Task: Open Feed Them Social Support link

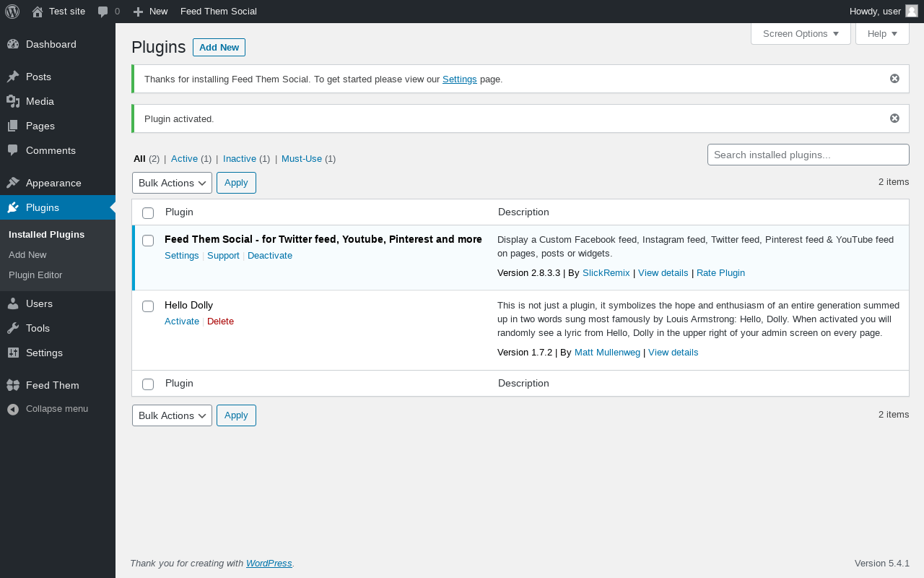Action: pyautogui.click(x=223, y=256)
